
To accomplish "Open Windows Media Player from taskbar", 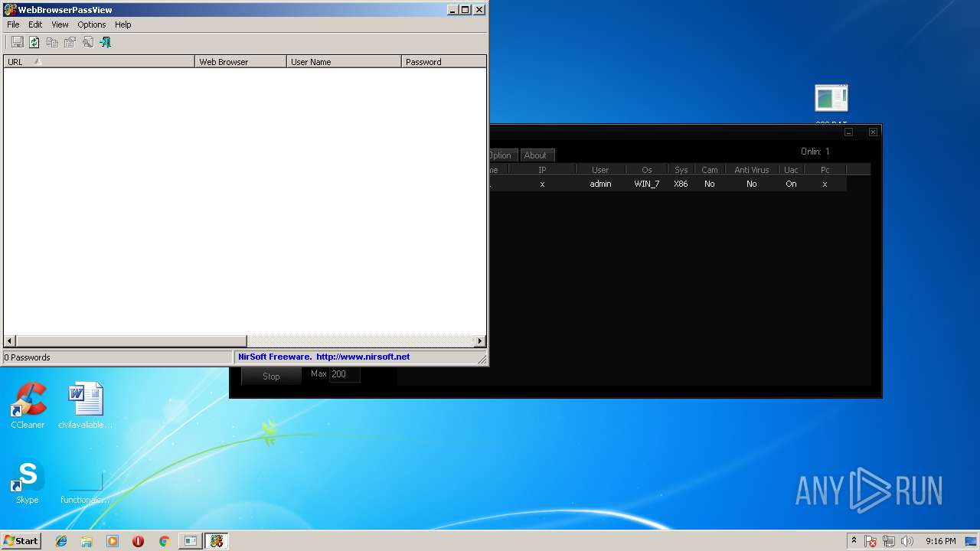I will pos(113,541).
